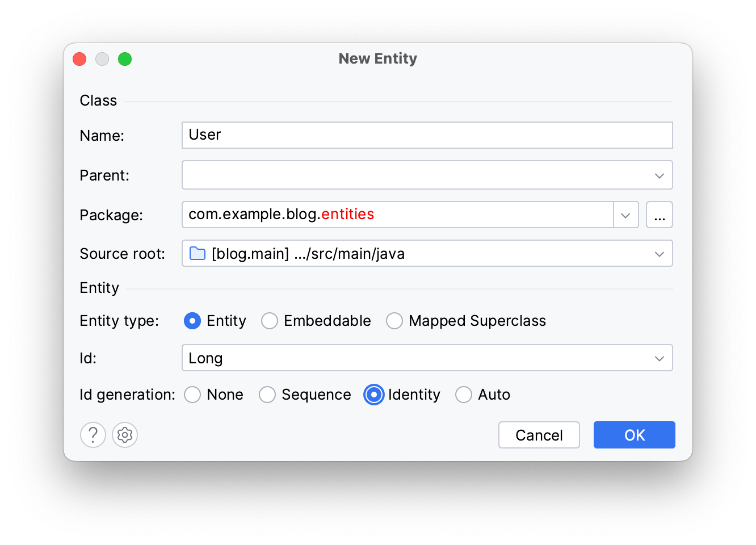Click the blue folder icon in Source root
756x545 pixels.
pyautogui.click(x=196, y=253)
